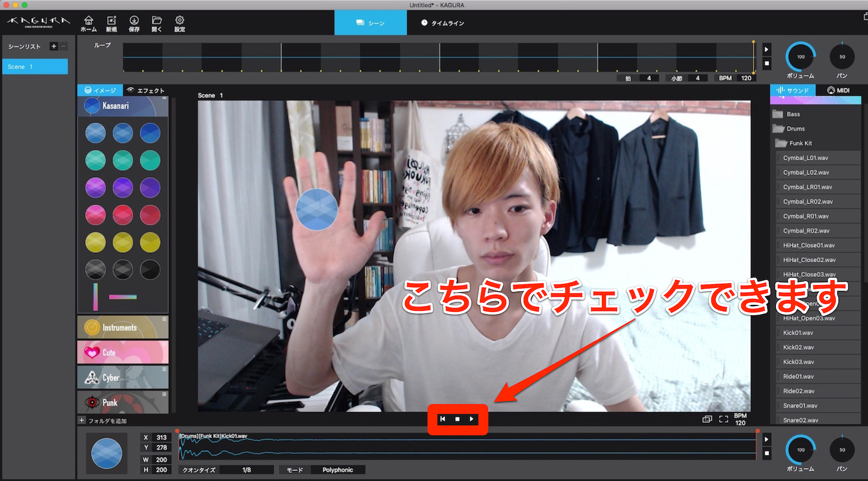Edit the 拍 value field
The width and height of the screenshot is (868, 481).
pyautogui.click(x=649, y=78)
